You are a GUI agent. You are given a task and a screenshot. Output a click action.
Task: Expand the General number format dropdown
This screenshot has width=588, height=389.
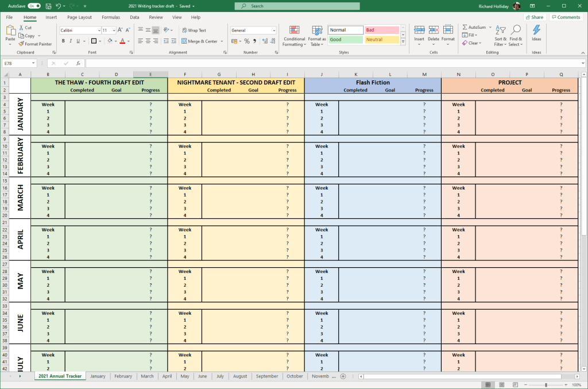coord(274,30)
